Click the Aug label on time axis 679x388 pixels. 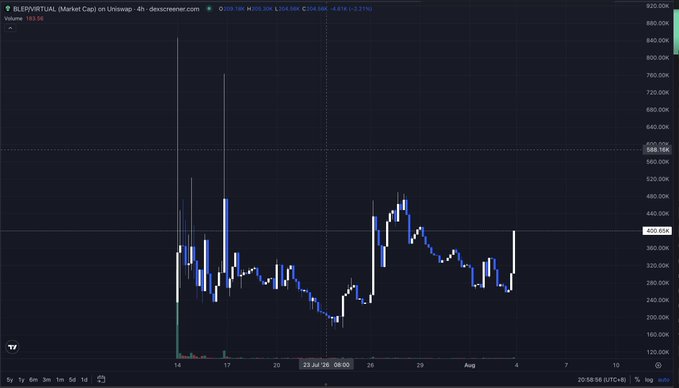pyautogui.click(x=470, y=365)
